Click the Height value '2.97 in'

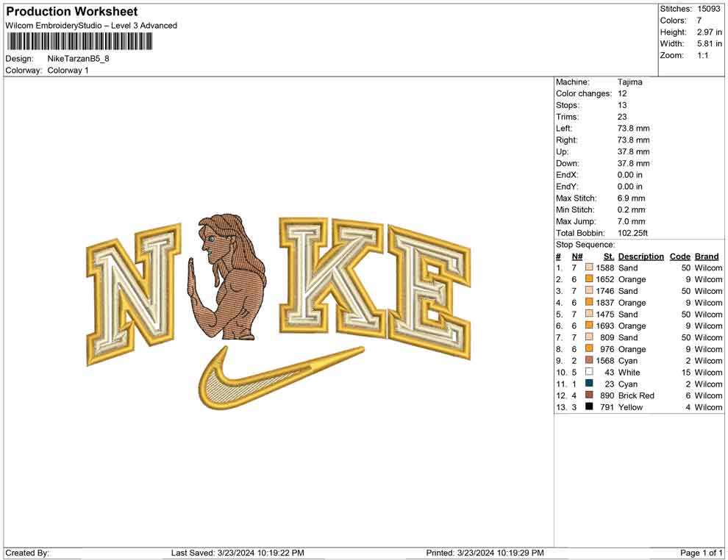(710, 32)
